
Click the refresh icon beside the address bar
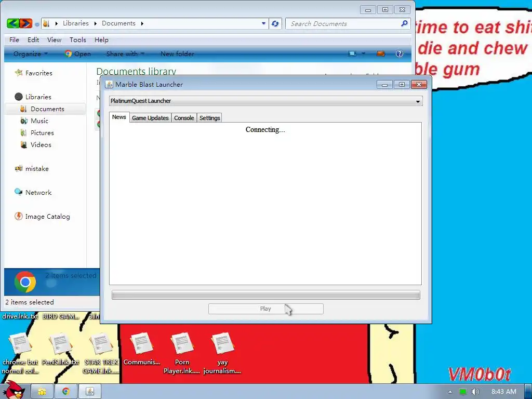click(x=275, y=23)
